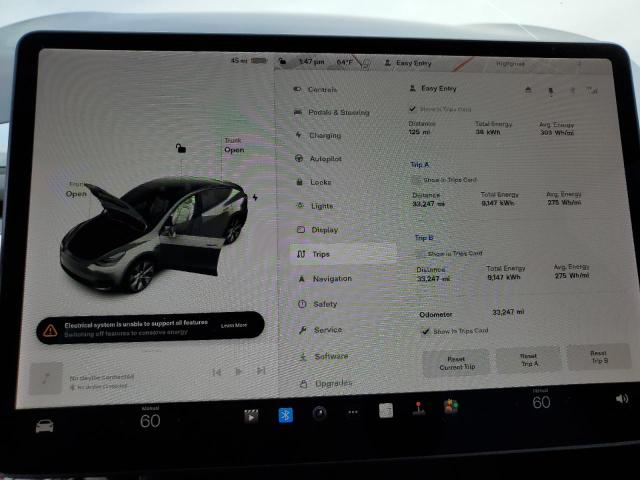Viewport: 640px width, 480px height.
Task: Tap the cellular signal icon
Action: point(592,90)
